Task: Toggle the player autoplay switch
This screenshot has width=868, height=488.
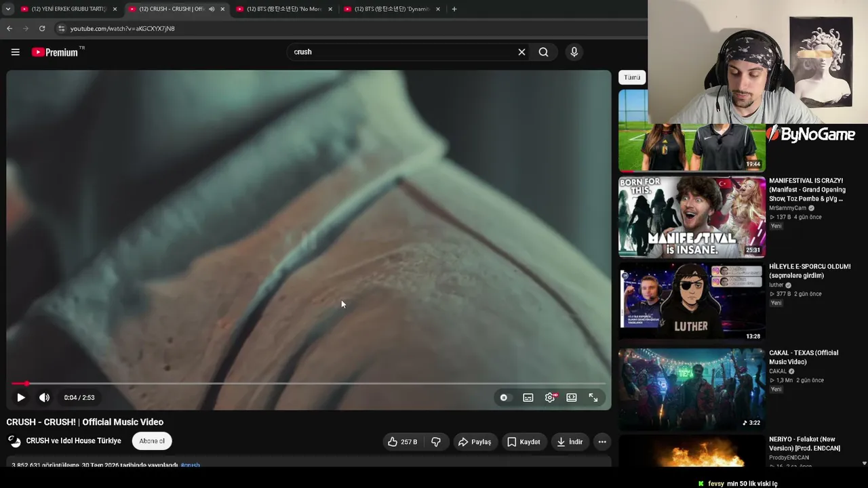Action: coord(504,398)
